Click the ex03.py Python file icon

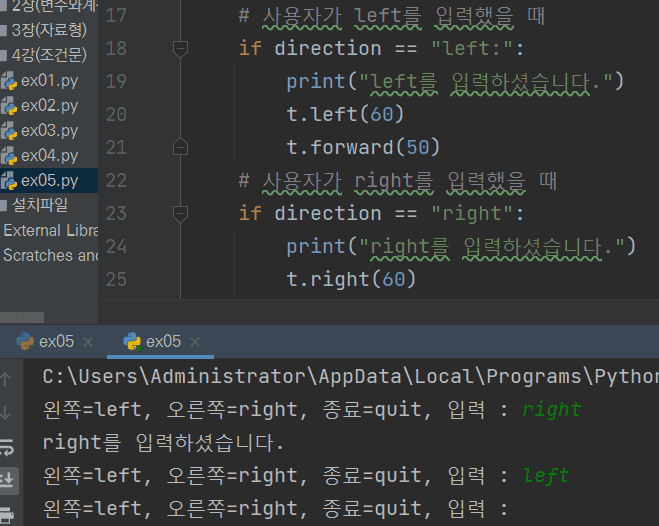pyautogui.click(x=9, y=131)
